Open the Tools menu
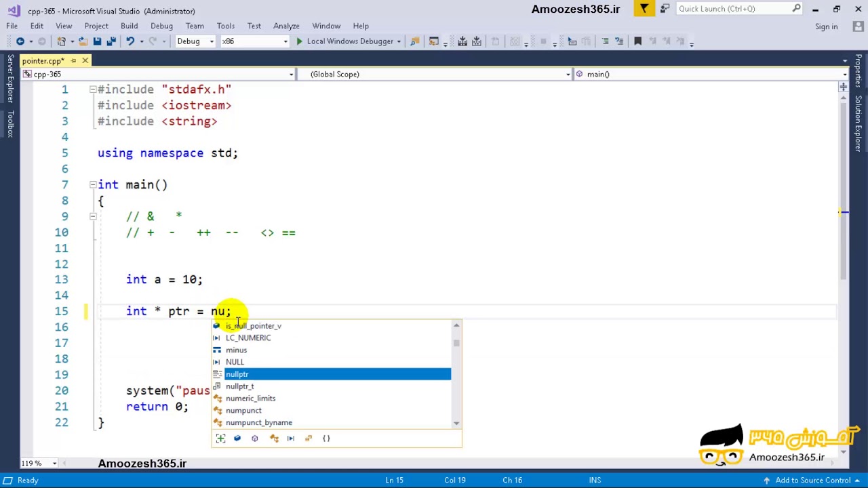The image size is (868, 488). click(226, 26)
